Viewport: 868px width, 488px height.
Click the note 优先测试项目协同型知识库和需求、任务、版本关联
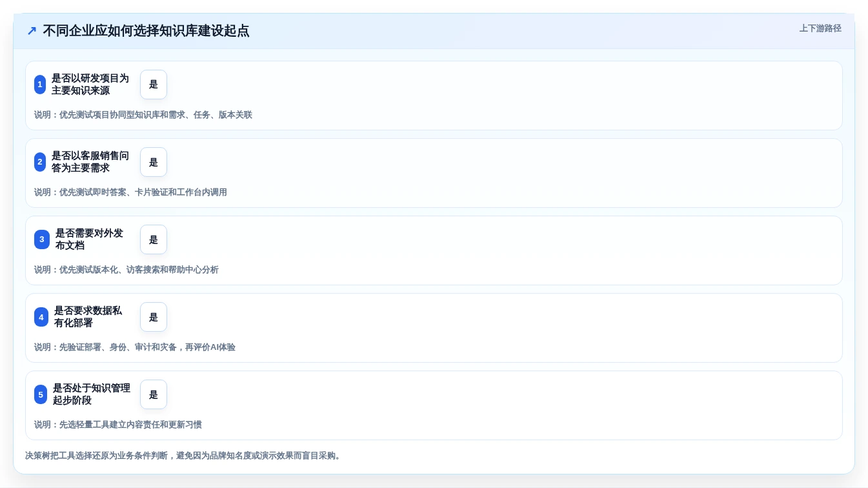coord(143,115)
